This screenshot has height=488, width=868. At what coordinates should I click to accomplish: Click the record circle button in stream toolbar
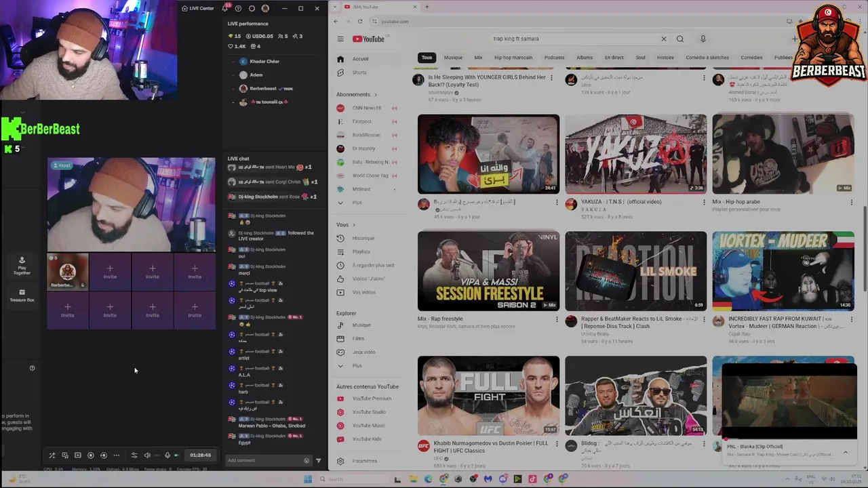click(90, 455)
